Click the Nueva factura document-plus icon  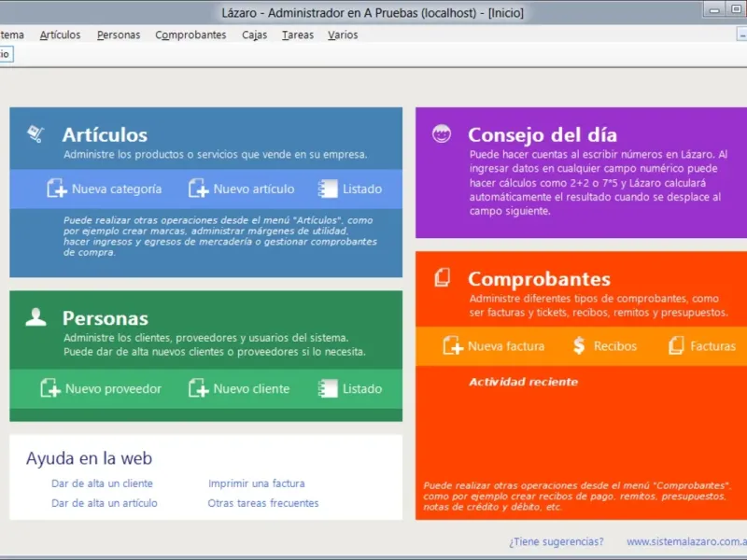click(453, 345)
